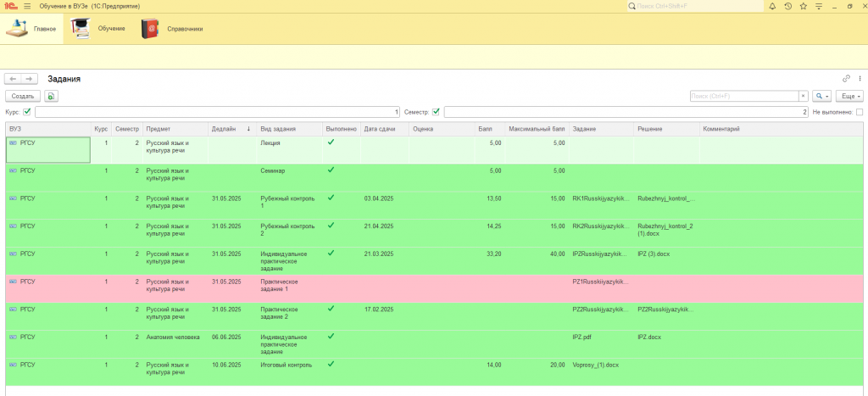Viewport: 868px width, 396px height.
Task: Switch to the Главное section
Action: click(31, 28)
